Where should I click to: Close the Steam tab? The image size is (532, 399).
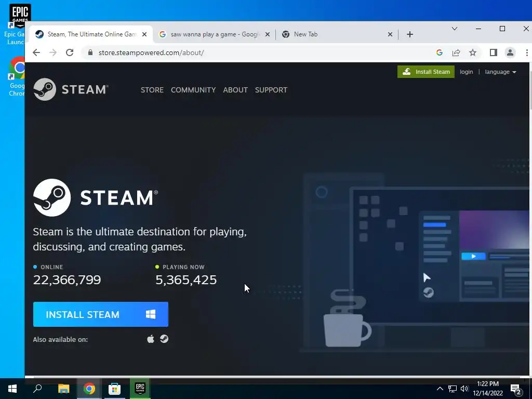coord(144,34)
